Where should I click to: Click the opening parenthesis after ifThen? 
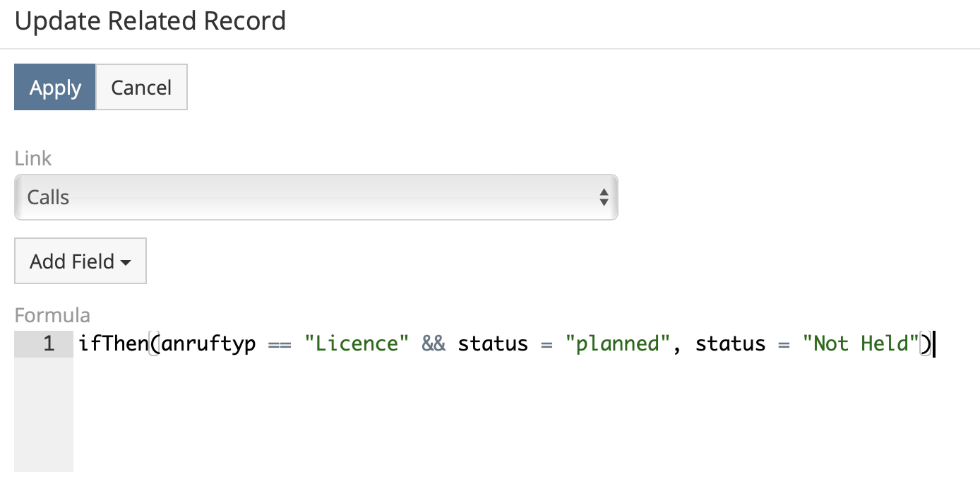pos(155,343)
